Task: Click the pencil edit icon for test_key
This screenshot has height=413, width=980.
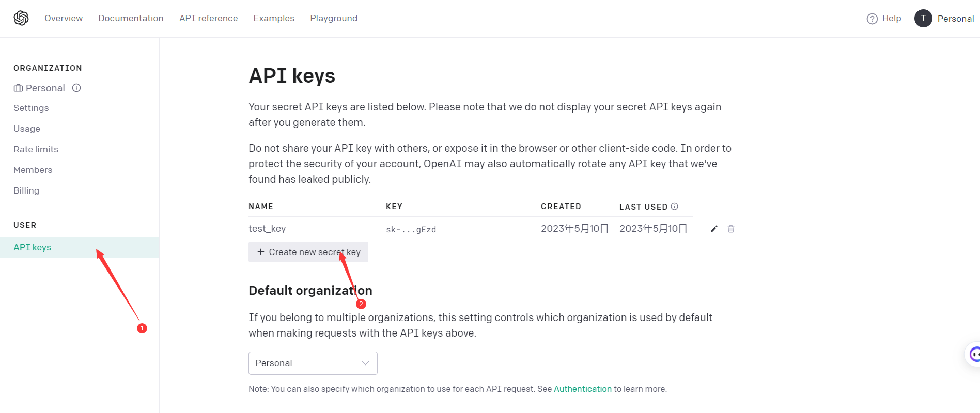Action: pyautogui.click(x=714, y=229)
